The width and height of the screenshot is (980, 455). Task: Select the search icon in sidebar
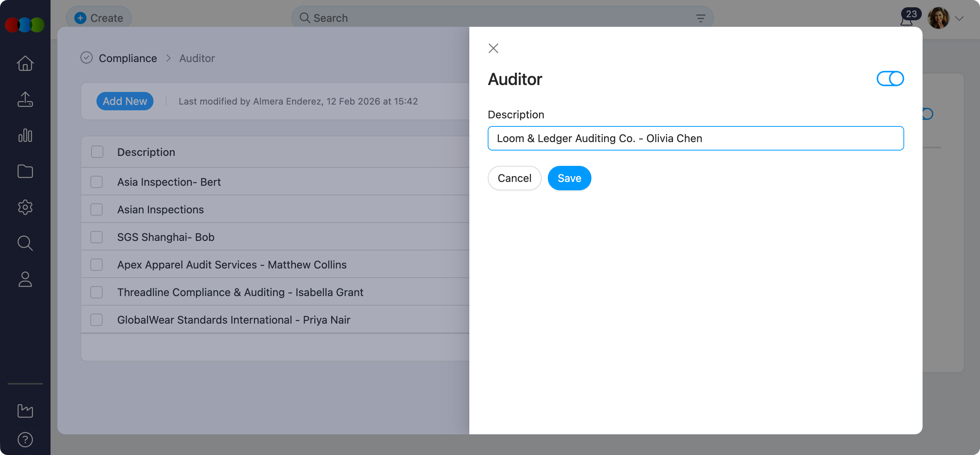pyautogui.click(x=25, y=243)
